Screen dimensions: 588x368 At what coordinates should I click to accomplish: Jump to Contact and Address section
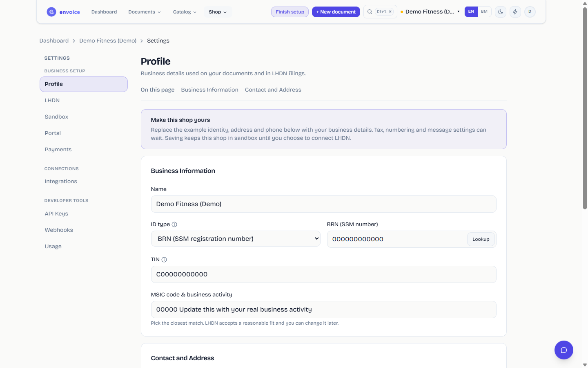pyautogui.click(x=273, y=90)
